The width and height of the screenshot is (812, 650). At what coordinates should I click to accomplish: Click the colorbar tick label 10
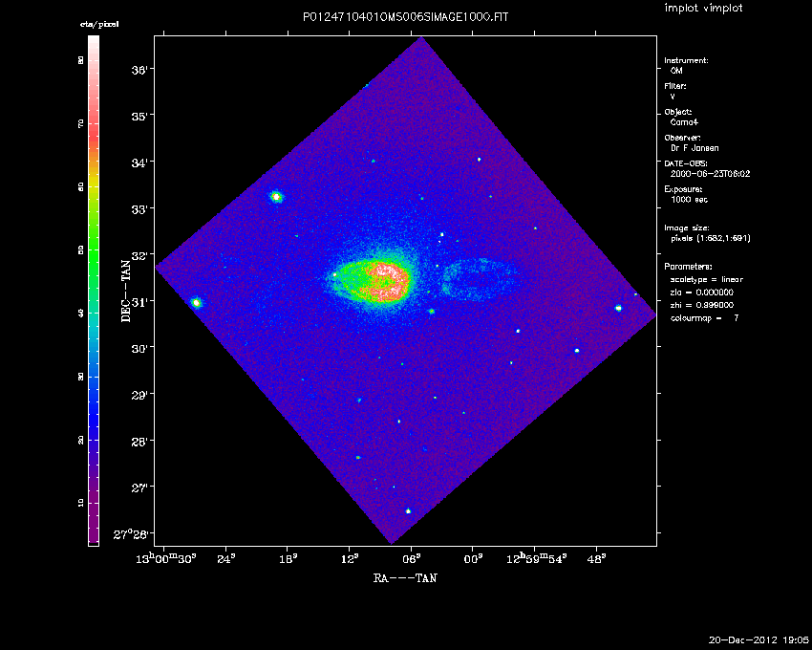click(x=81, y=504)
